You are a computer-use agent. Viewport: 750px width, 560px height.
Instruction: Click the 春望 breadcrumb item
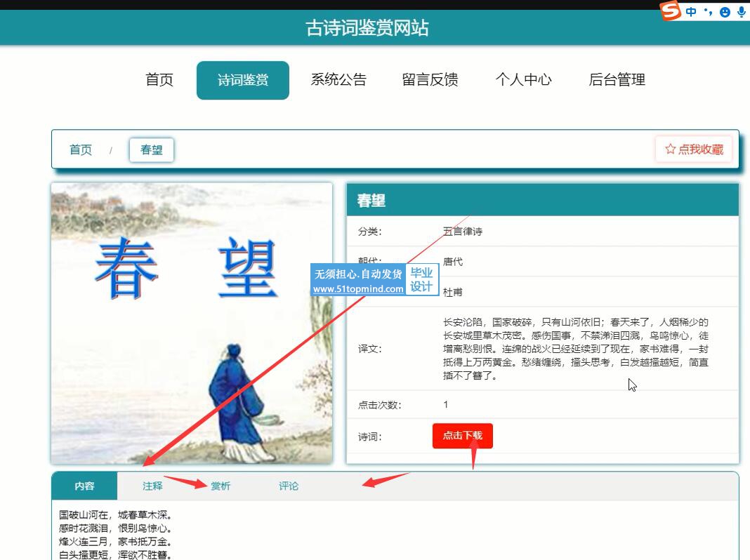(x=152, y=150)
